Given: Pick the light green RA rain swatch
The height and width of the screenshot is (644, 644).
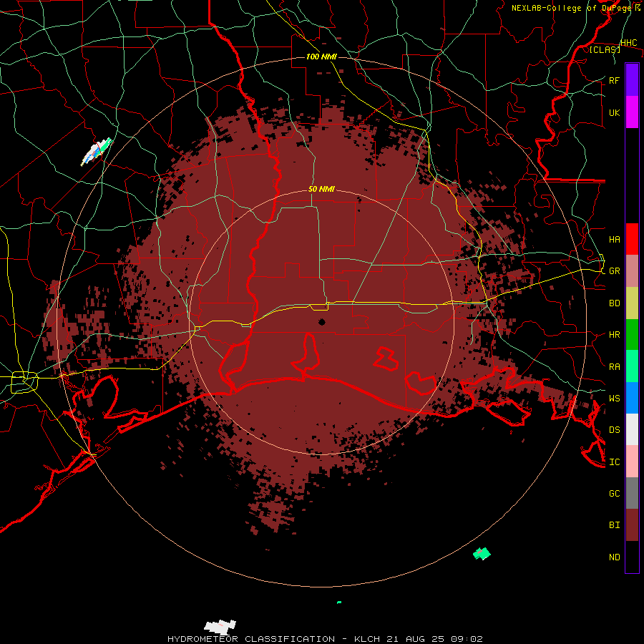Looking at the screenshot, I should click(632, 366).
